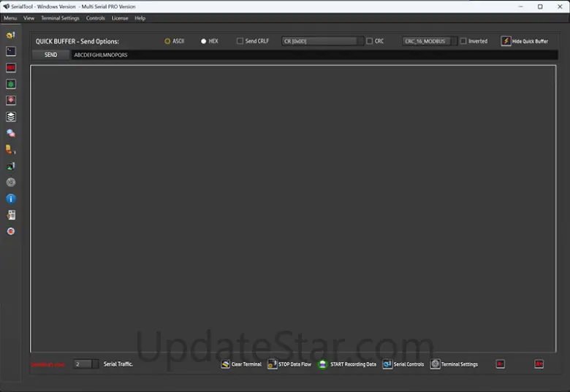This screenshot has width=570, height=392.
Task: Click the quick buffer text input field
Action: coord(314,55)
